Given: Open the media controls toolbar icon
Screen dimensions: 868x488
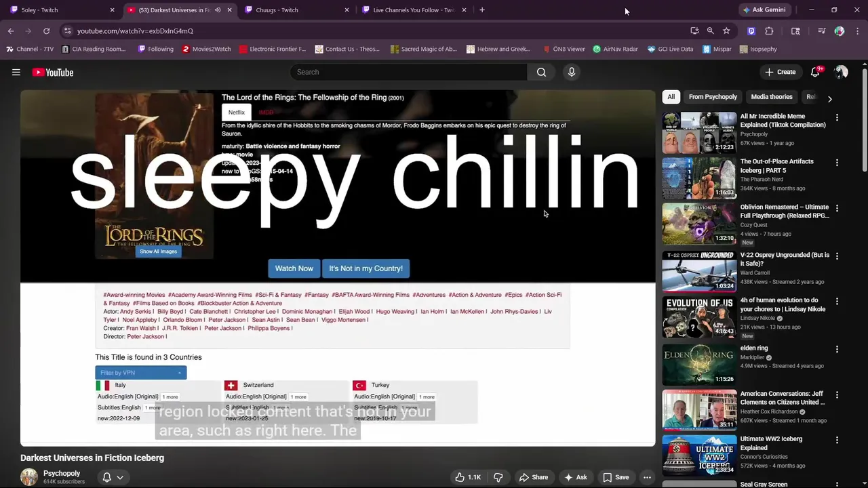Looking at the screenshot, I should point(822,30).
